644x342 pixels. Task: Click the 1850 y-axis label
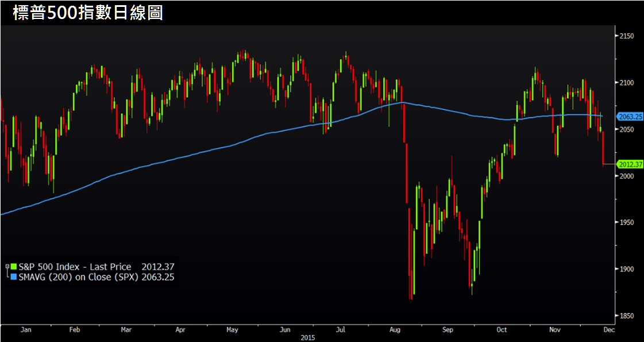(626, 316)
